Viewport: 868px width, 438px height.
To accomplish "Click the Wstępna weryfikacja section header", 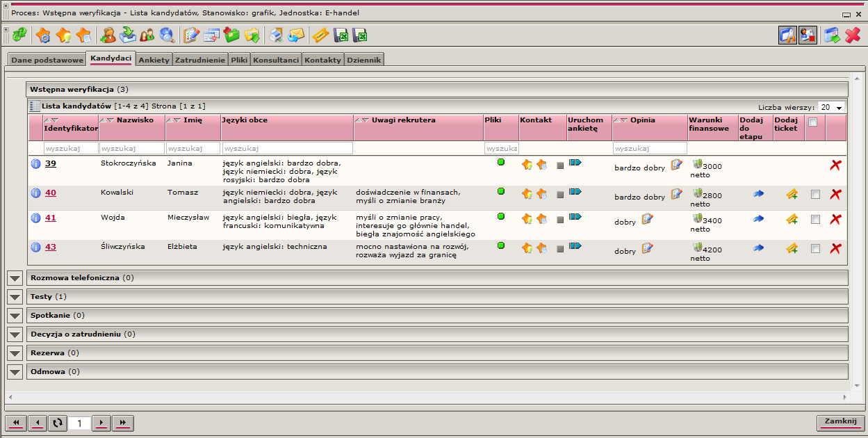I will [x=437, y=90].
